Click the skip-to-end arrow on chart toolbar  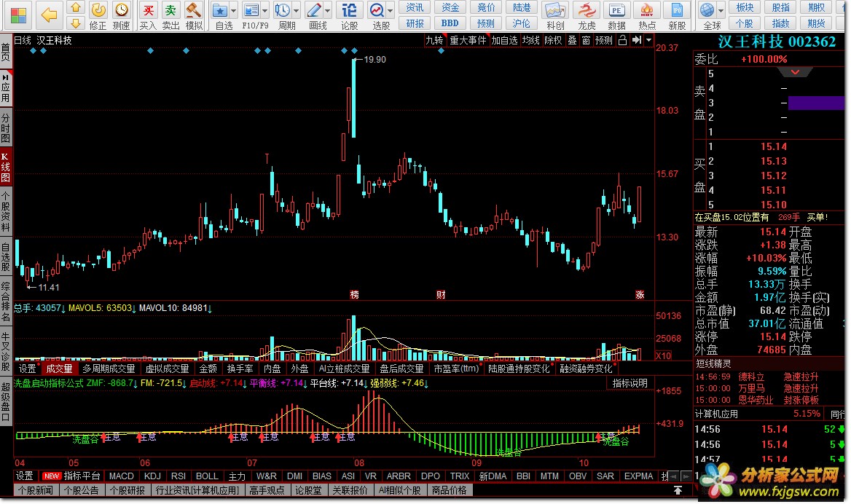[637, 40]
